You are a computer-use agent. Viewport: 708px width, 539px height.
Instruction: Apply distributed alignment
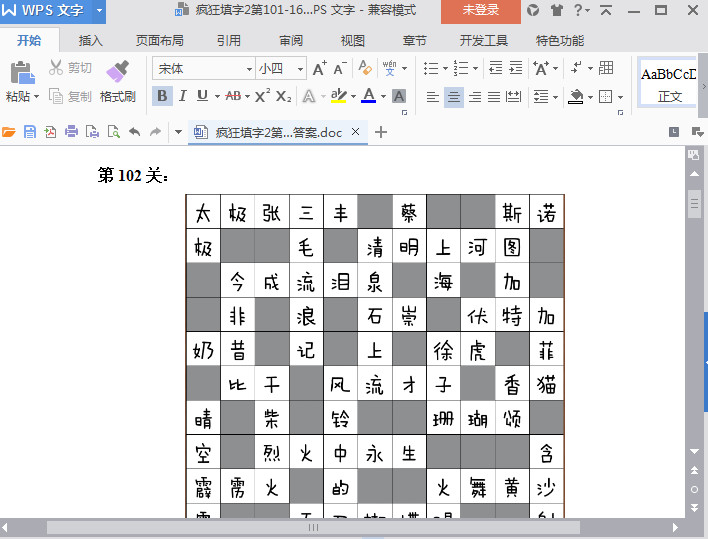coord(513,96)
